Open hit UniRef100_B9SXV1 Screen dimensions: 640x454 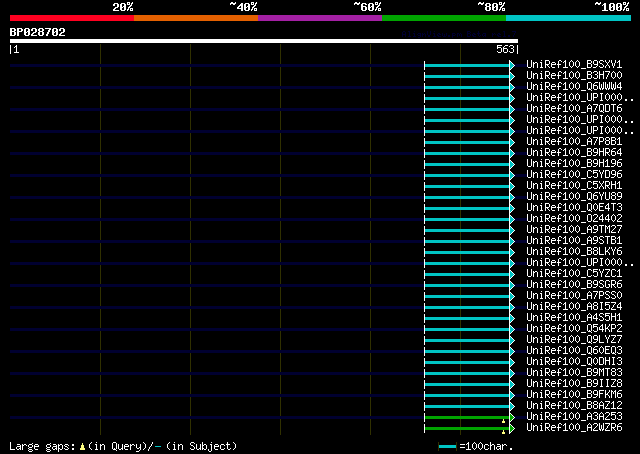tap(574, 65)
